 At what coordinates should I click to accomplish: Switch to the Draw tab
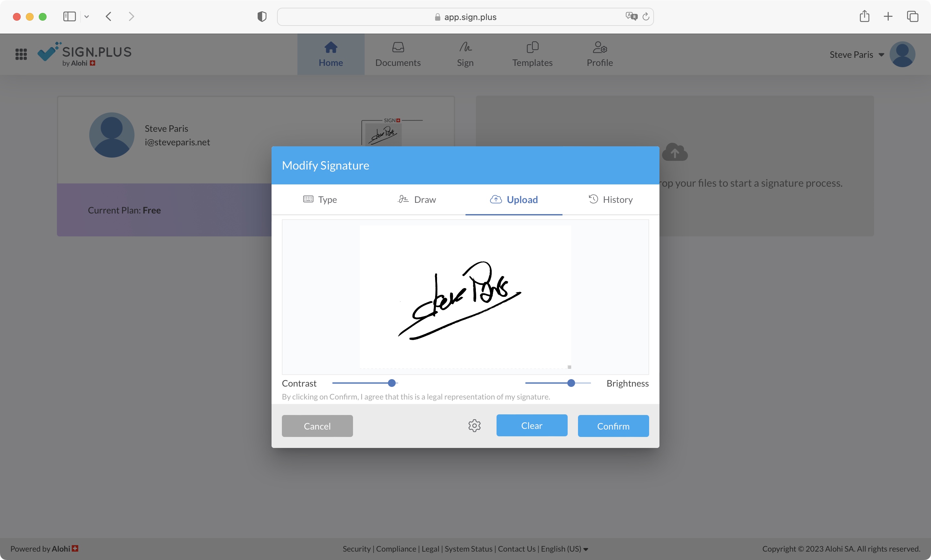click(x=416, y=199)
